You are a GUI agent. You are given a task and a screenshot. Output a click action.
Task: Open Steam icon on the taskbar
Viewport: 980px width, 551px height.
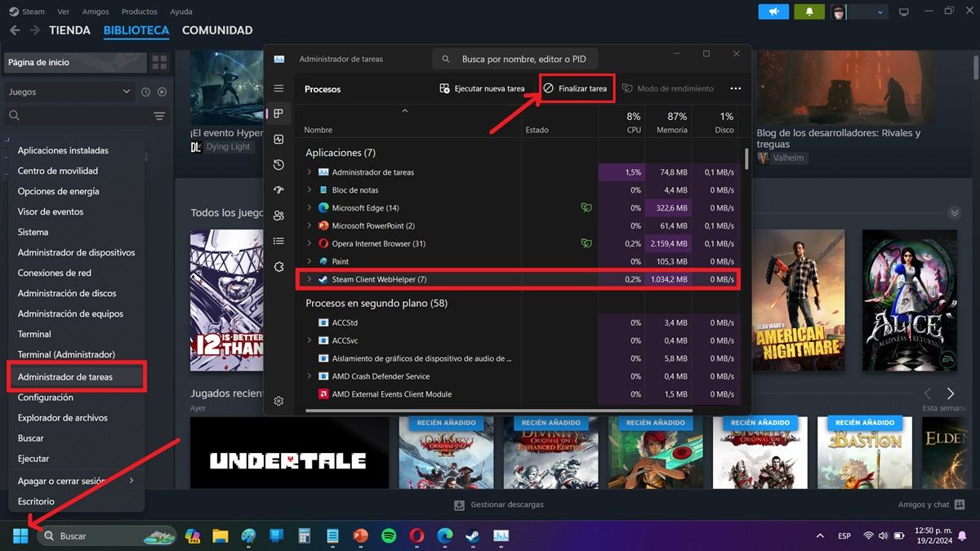(x=472, y=536)
